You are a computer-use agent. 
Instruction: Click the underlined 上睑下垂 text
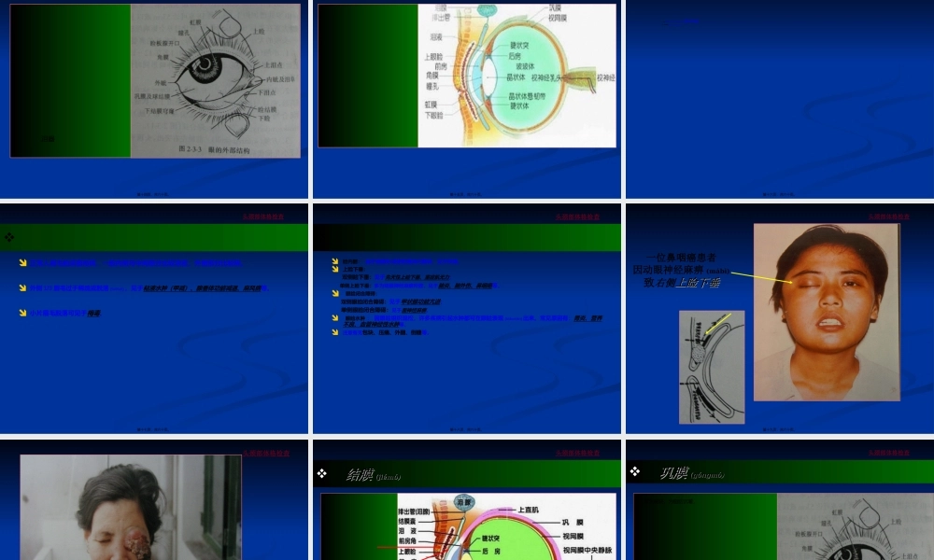pyautogui.click(x=697, y=283)
